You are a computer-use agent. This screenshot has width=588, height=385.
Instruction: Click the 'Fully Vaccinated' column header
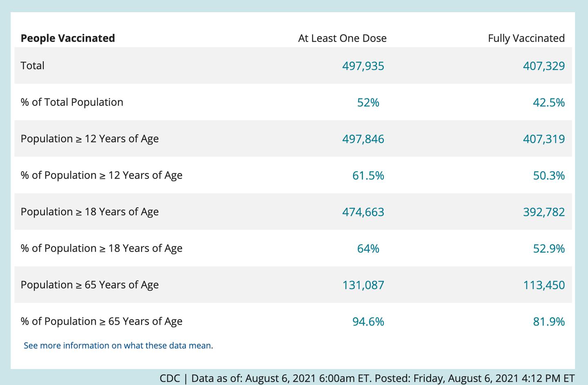point(526,38)
